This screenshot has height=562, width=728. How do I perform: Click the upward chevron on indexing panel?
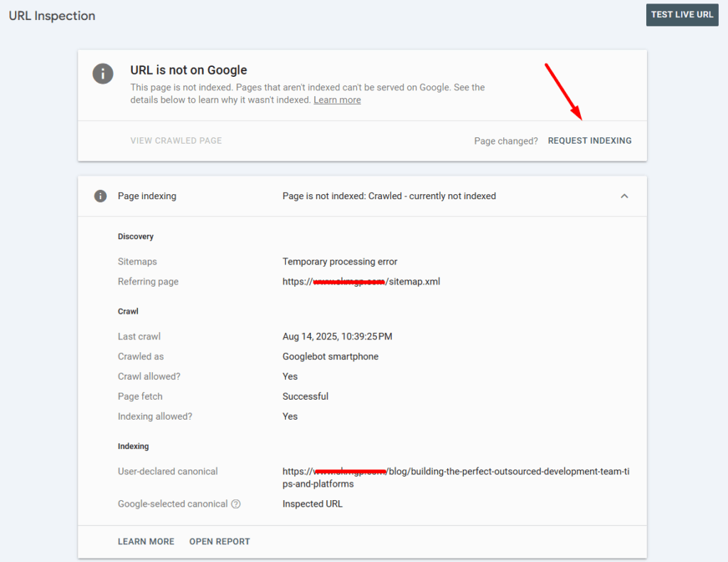click(624, 196)
